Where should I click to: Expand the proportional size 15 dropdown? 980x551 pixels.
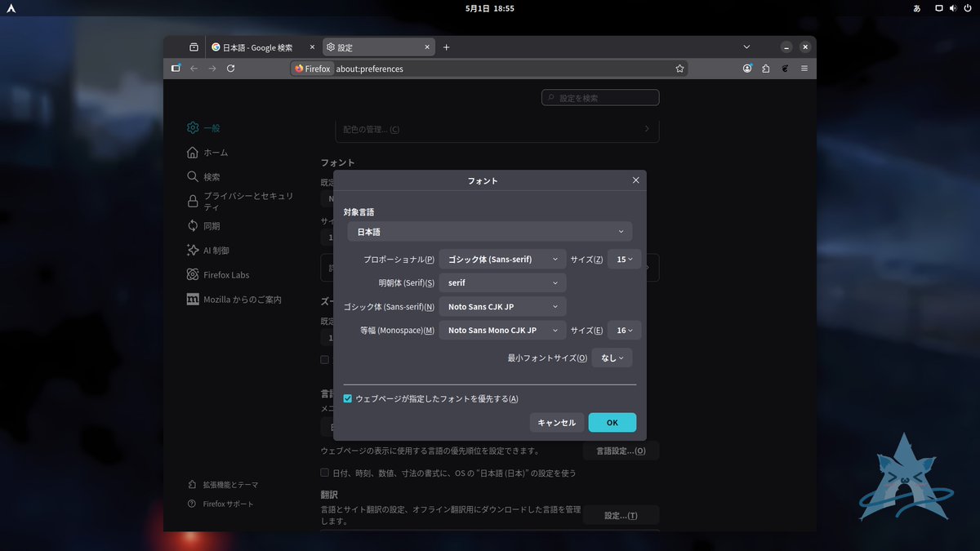click(x=624, y=260)
